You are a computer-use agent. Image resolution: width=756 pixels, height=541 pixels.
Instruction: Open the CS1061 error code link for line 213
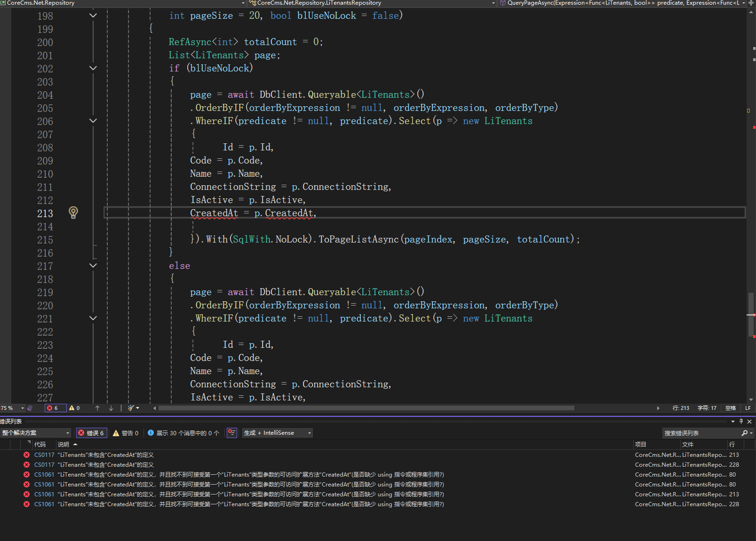pyautogui.click(x=44, y=494)
